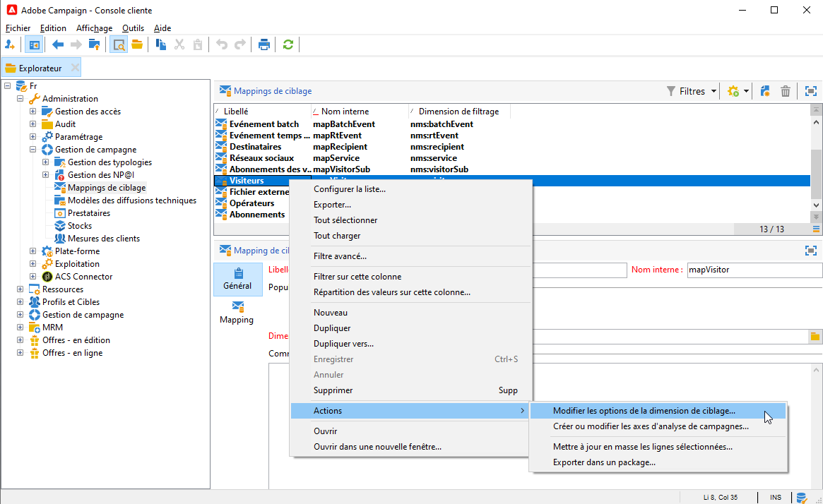
Task: Click the green refresh icon in toolbar
Action: (x=288, y=44)
